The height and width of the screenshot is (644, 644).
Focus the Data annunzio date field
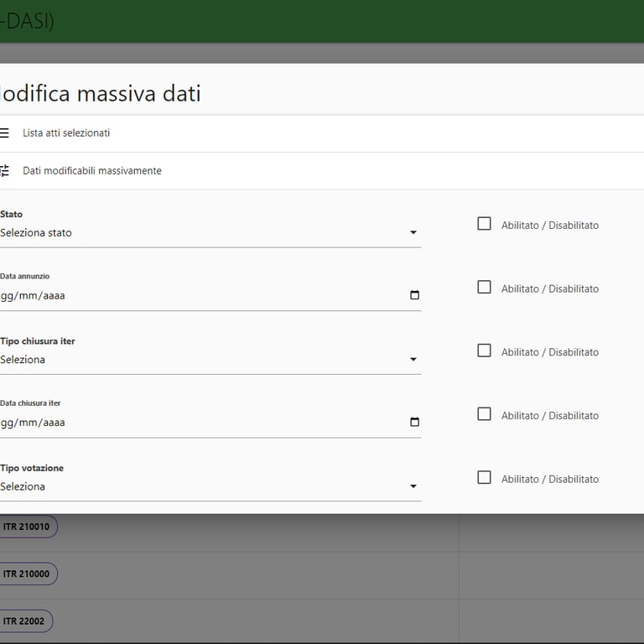click(210, 296)
